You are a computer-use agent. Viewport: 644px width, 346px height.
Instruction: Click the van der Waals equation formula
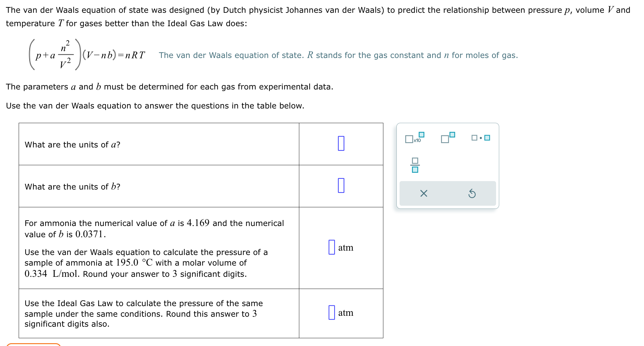pos(87,55)
